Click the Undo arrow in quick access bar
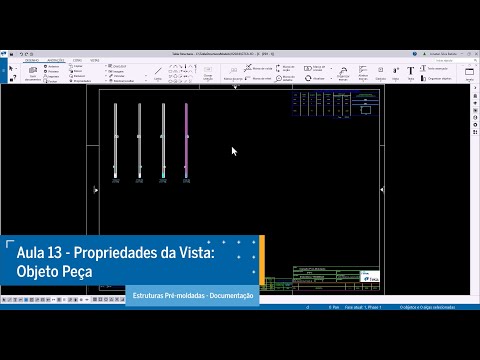The width and height of the screenshot is (480, 360). [21, 54]
